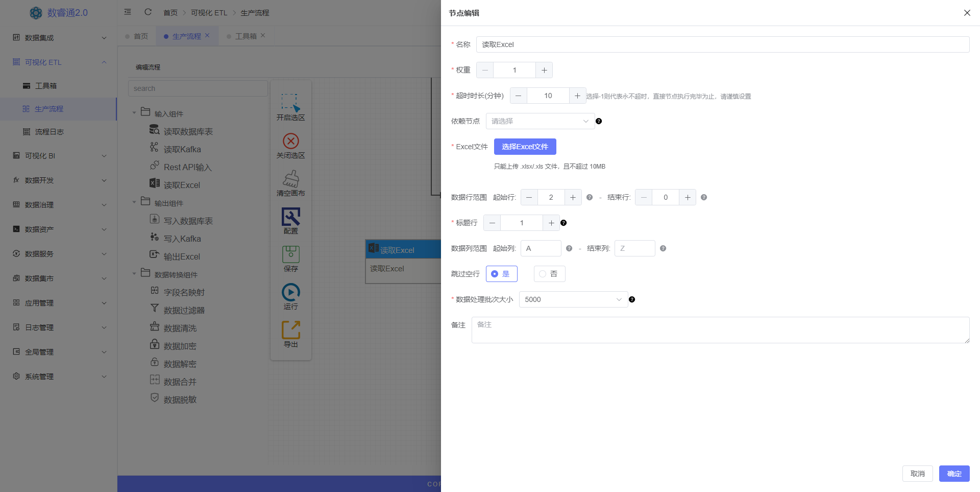The image size is (980, 492).
Task: Select 否 for 跳过空行
Action: pyautogui.click(x=549, y=274)
